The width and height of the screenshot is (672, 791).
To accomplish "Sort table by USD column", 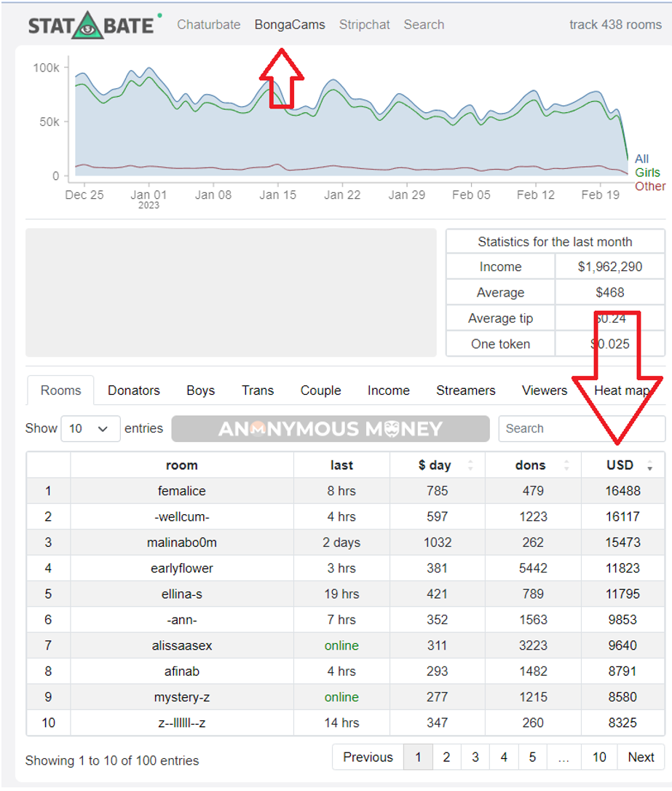I will pyautogui.click(x=623, y=465).
